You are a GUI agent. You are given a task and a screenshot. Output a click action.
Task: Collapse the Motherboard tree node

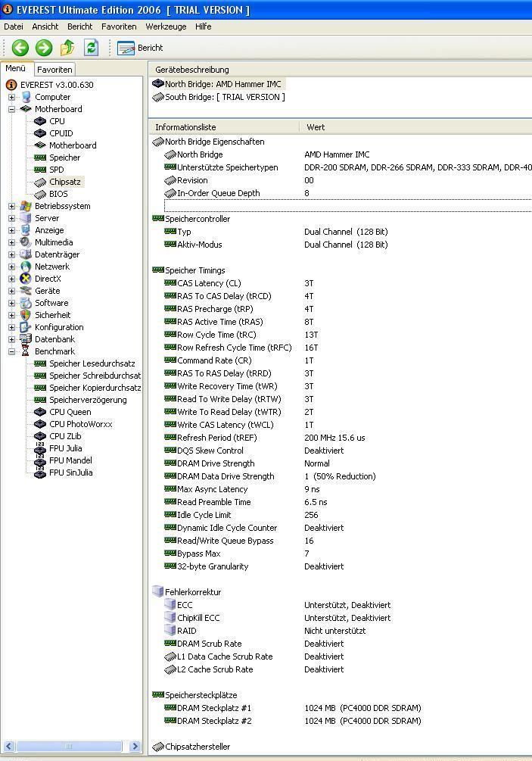[11, 109]
